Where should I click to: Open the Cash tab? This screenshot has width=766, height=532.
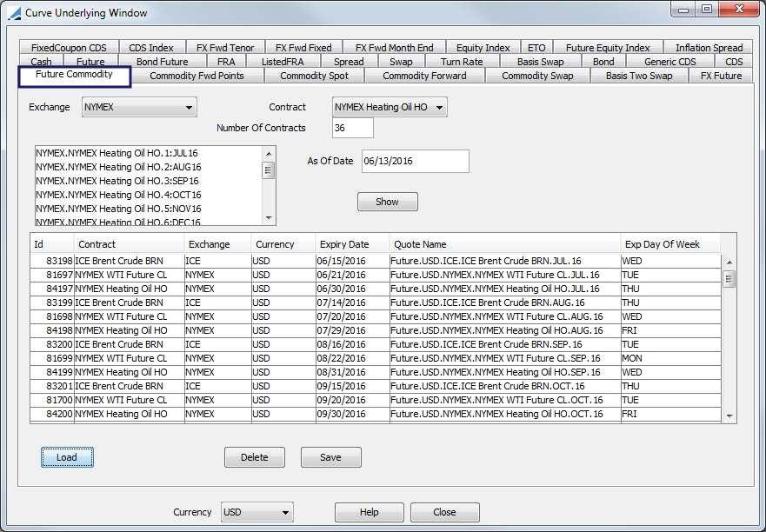click(41, 62)
